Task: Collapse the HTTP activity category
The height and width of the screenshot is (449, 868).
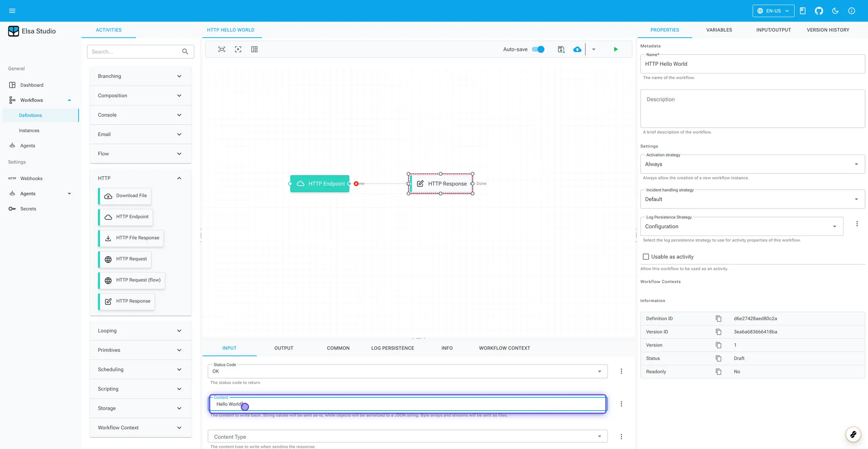Action: [140, 178]
